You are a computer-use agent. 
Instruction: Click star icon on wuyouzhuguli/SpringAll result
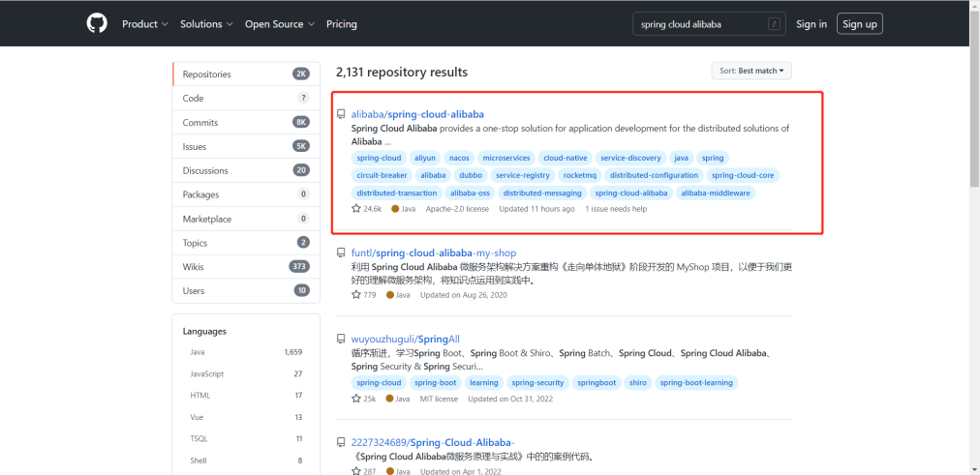[356, 399]
